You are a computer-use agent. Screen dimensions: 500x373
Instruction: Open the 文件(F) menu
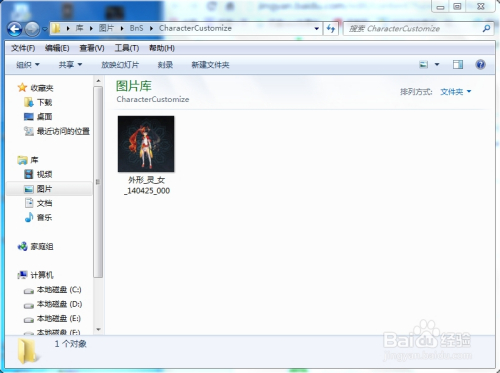point(23,48)
